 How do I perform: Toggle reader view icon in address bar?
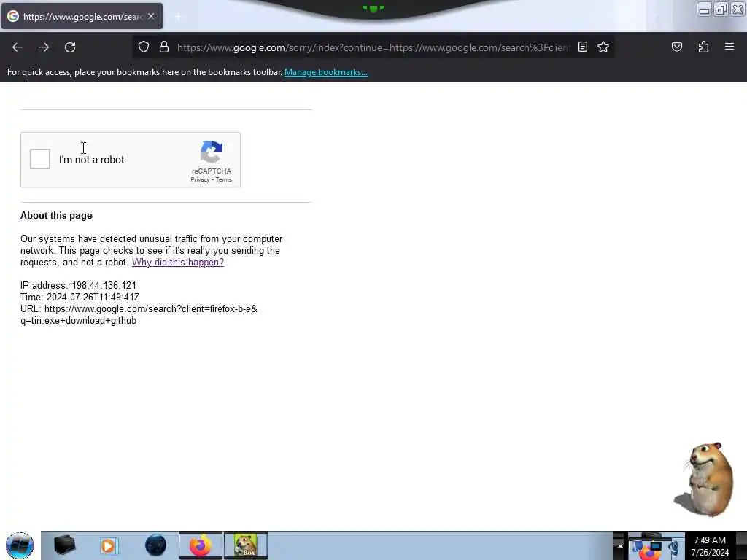[x=583, y=47]
